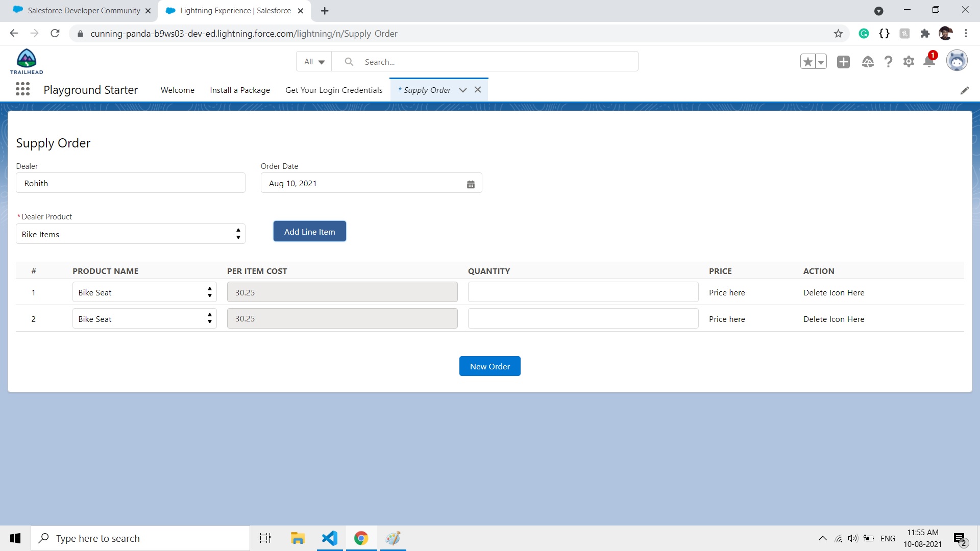Open Trailhead Help mountain icon
Viewport: 980px width, 551px height.
click(x=868, y=61)
